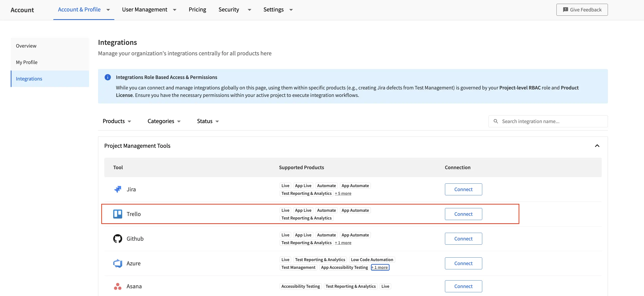Open My Profile in the sidebar
This screenshot has width=644, height=296.
(x=50, y=62)
